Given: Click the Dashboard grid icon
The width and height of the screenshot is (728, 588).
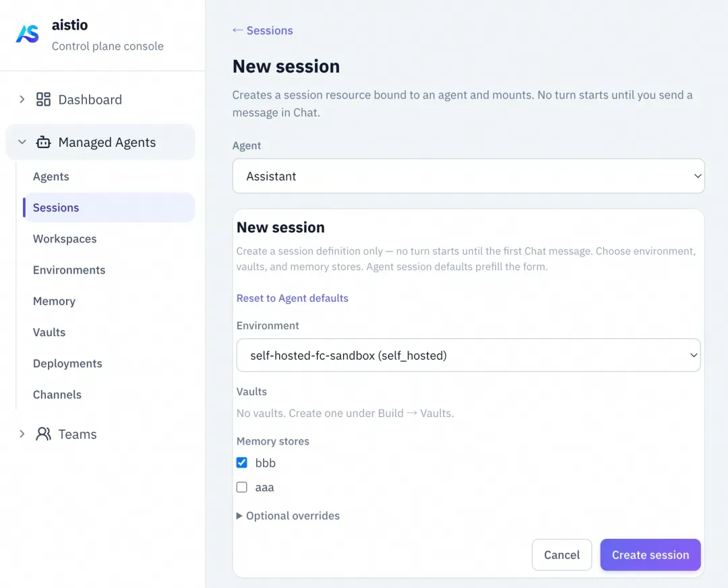Looking at the screenshot, I should coord(43,99).
